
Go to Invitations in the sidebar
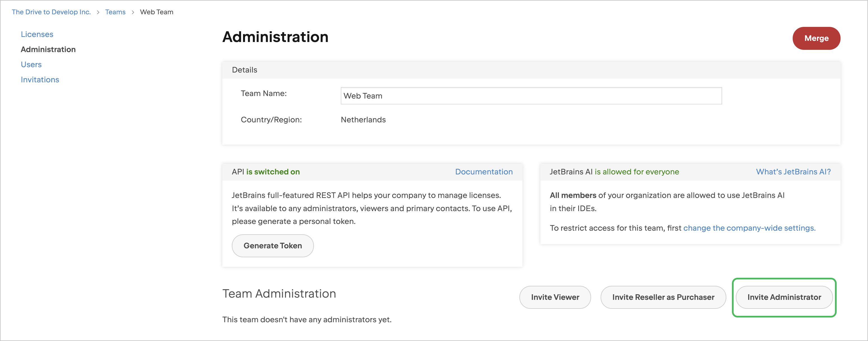pos(40,80)
